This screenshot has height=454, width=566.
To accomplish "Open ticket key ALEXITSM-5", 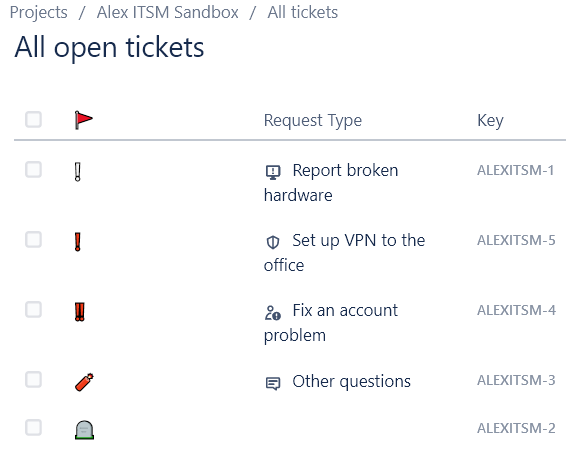I will 516,240.
